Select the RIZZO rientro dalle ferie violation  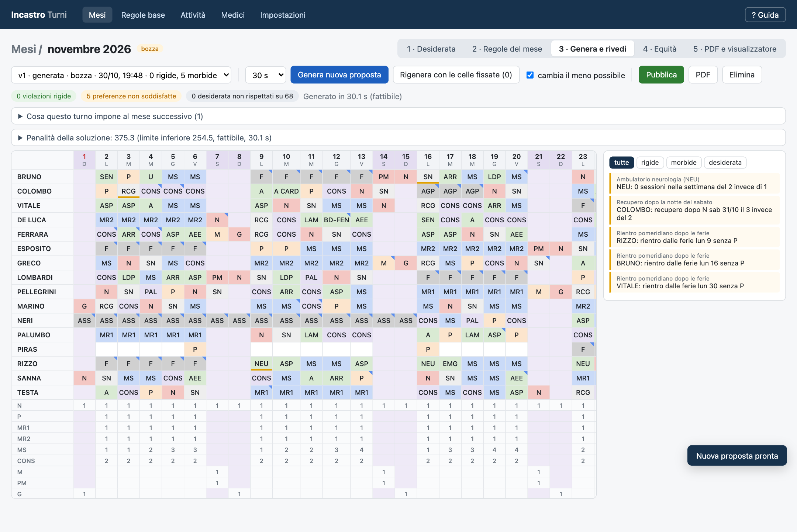[695, 237]
